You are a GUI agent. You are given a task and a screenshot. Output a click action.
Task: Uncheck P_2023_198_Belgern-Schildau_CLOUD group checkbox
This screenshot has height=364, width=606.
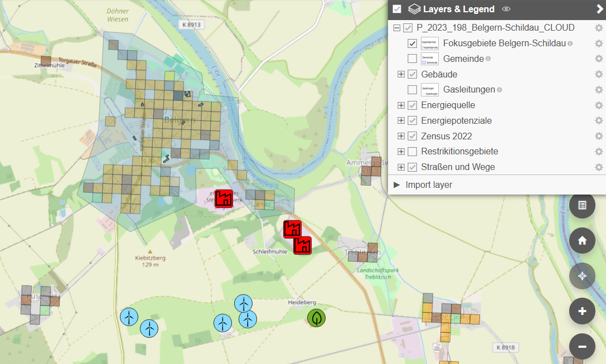click(408, 28)
